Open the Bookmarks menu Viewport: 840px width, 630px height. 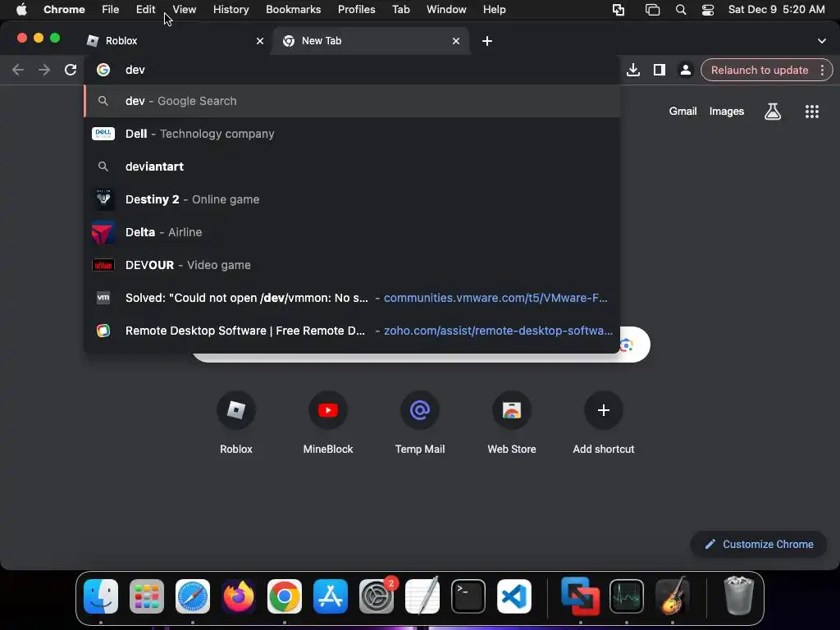[x=293, y=9]
